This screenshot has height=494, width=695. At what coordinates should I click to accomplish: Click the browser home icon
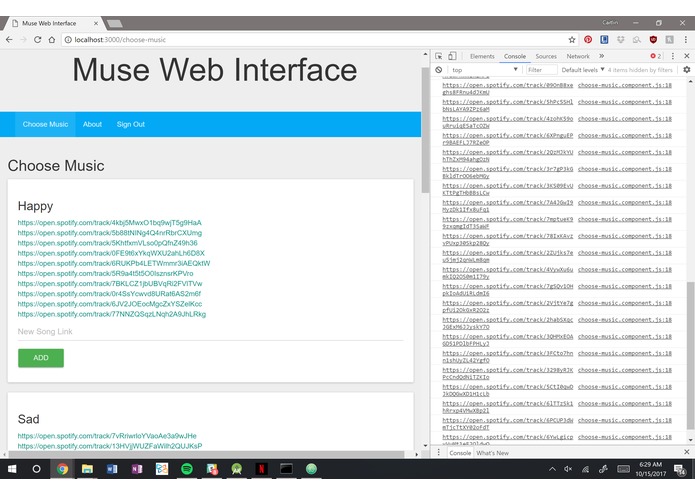[52, 39]
